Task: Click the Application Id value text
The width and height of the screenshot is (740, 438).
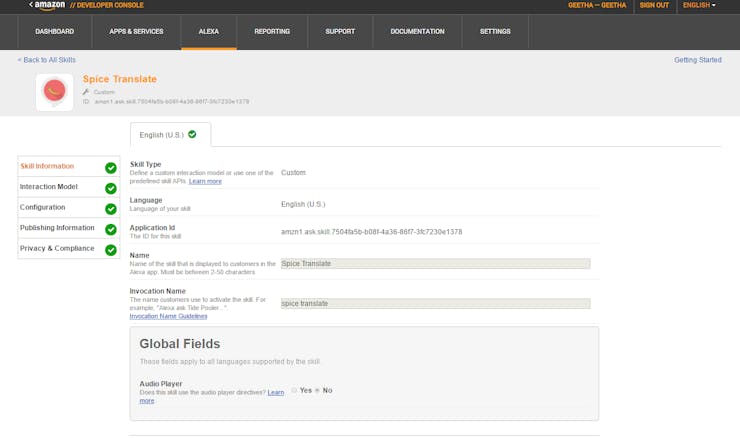Action: coord(371,232)
